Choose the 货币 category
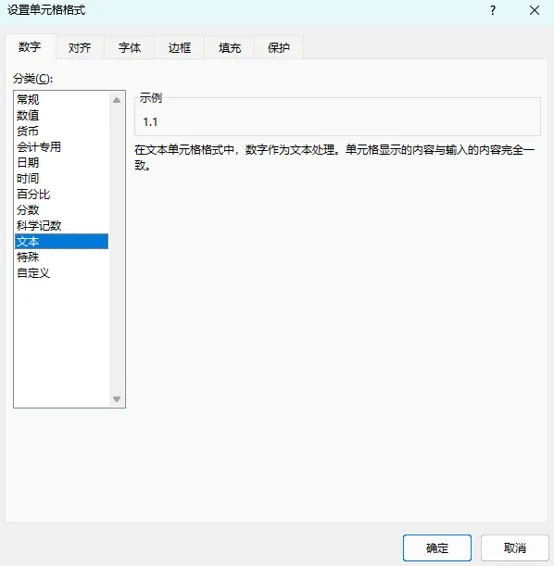This screenshot has width=554, height=566. (x=62, y=131)
